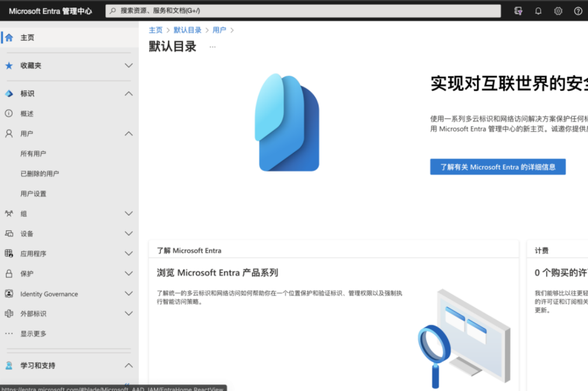Image resolution: width=588 pixels, height=391 pixels.
Task: Click the 0 个购买的许 heading in the 计费 card
Action: [561, 273]
